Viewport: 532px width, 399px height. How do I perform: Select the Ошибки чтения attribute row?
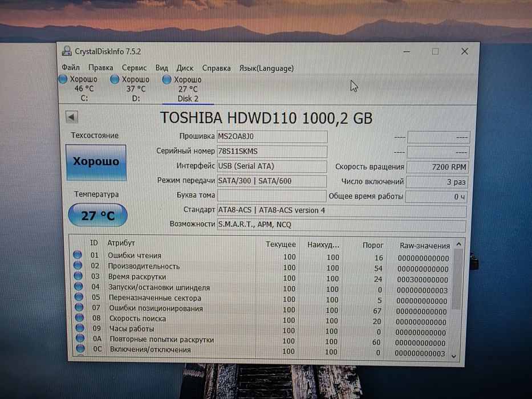click(261, 256)
